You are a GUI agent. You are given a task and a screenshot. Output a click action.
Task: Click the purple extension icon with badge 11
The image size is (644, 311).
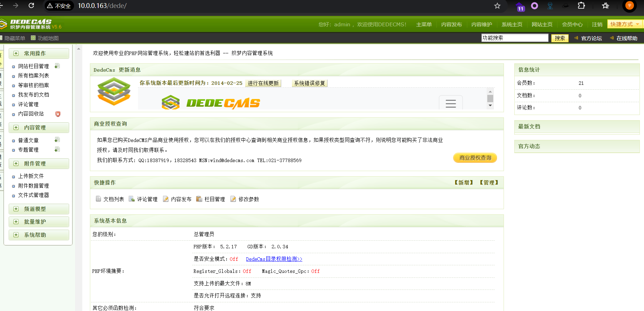pyautogui.click(x=520, y=6)
